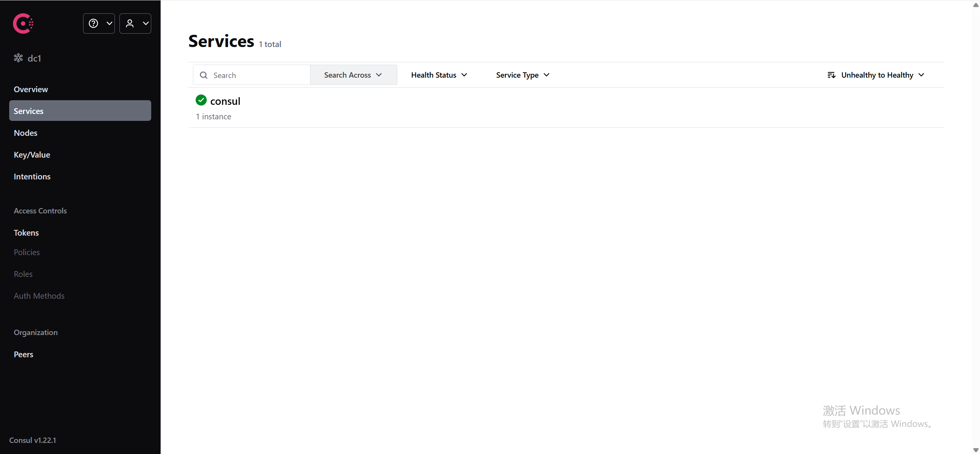Image resolution: width=980 pixels, height=454 pixels.
Task: Expand the Health Status filter
Action: click(x=439, y=75)
